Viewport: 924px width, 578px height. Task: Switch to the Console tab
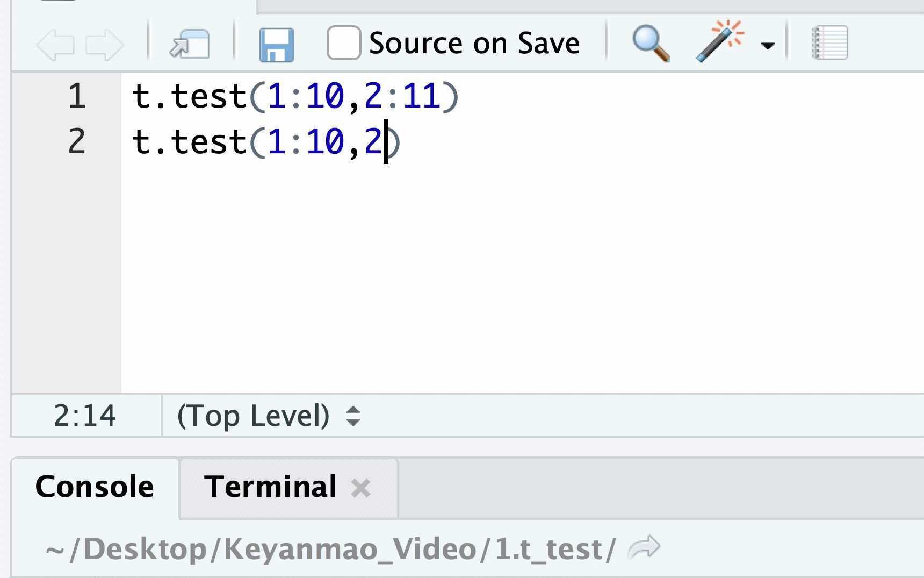click(95, 487)
